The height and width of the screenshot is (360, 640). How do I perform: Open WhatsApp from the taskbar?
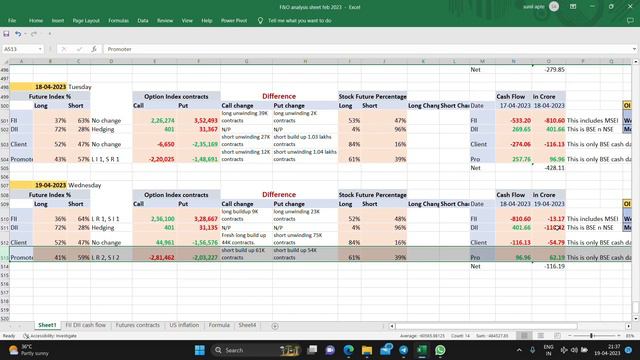pyautogui.click(x=440, y=350)
